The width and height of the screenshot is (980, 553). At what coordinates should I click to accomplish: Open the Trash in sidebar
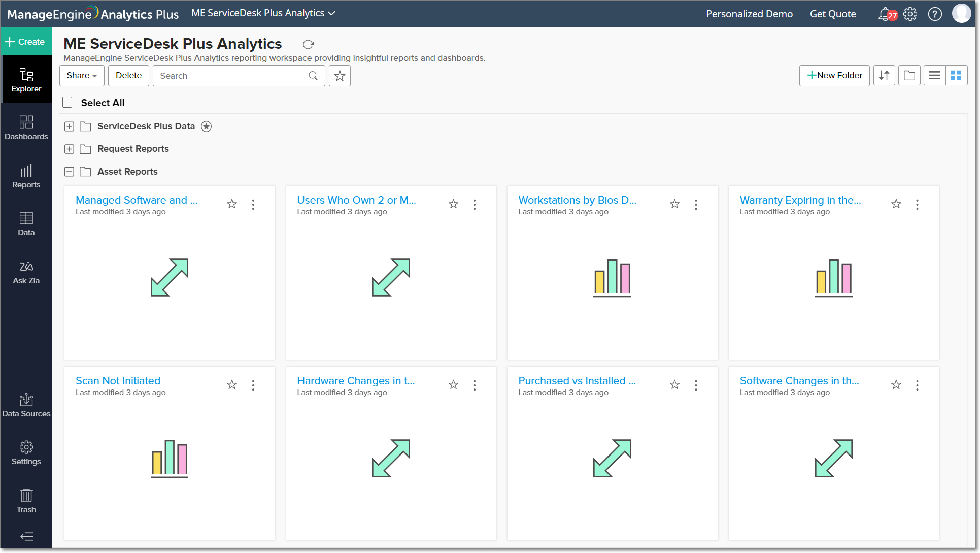click(26, 501)
